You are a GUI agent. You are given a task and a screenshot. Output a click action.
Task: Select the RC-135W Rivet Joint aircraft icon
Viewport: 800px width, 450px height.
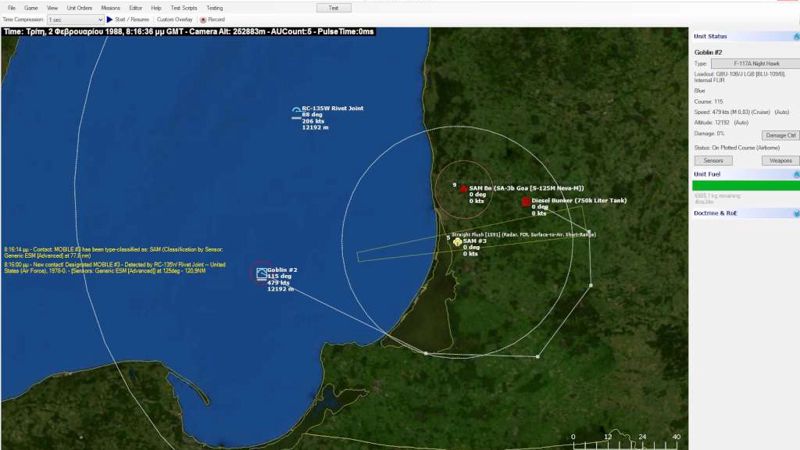pyautogui.click(x=296, y=113)
